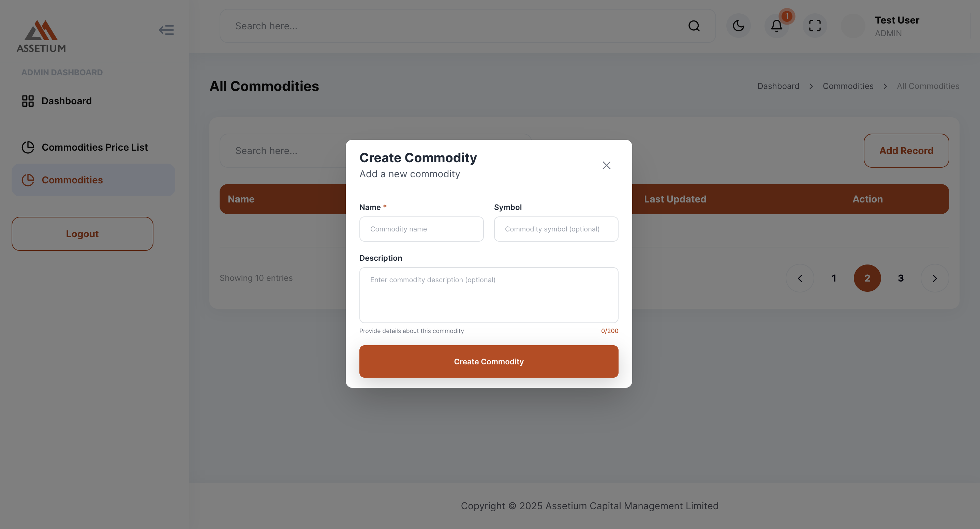Screen dimensions: 980x529
Task: Go to the next page with the right chevron
Action: point(934,278)
